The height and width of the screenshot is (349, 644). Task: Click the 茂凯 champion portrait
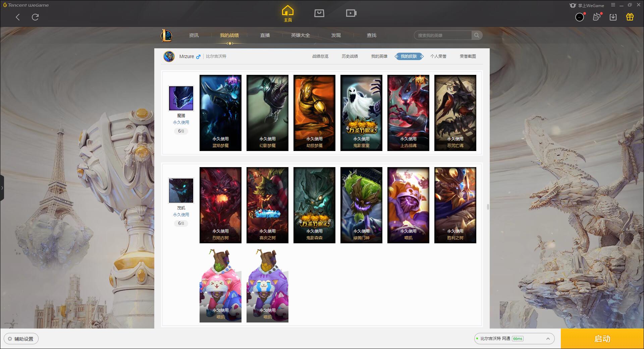coord(181,190)
